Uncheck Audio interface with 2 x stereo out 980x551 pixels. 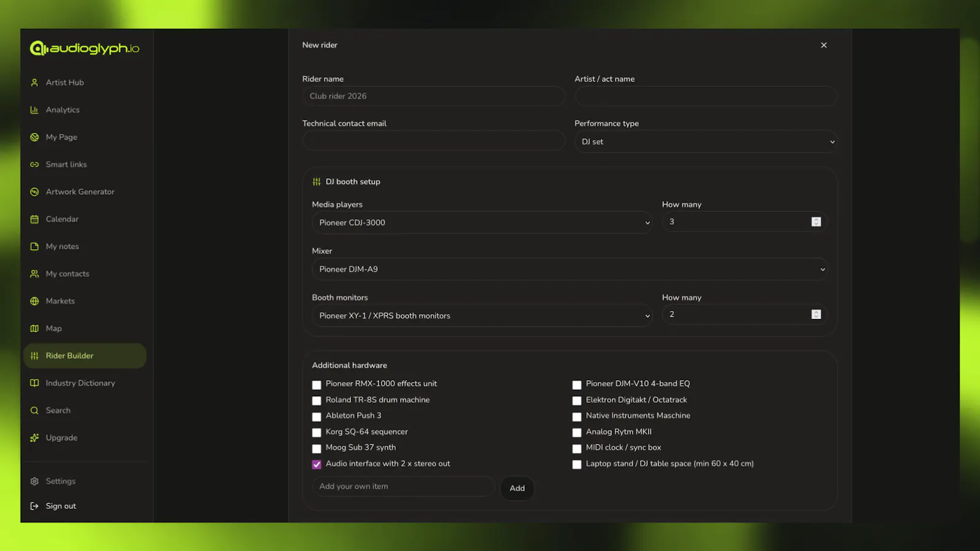317,465
